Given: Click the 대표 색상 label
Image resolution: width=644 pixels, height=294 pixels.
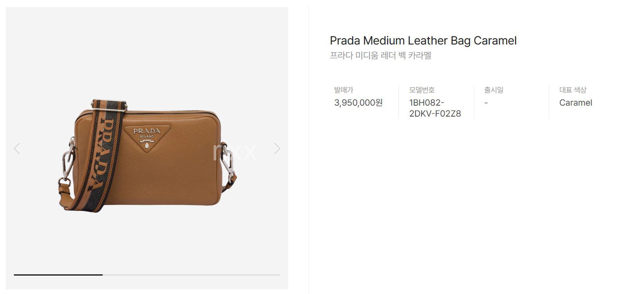Looking at the screenshot, I should (x=573, y=90).
